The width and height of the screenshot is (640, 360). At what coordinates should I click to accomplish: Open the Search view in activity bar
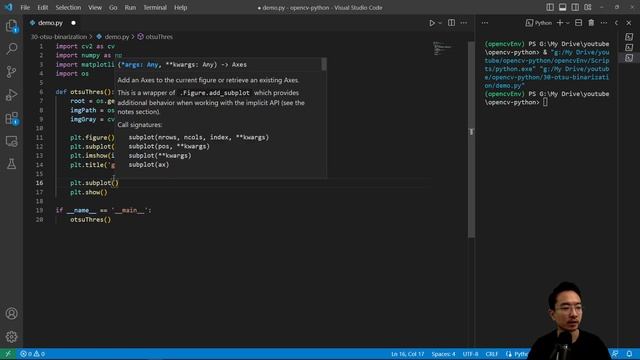point(11,49)
